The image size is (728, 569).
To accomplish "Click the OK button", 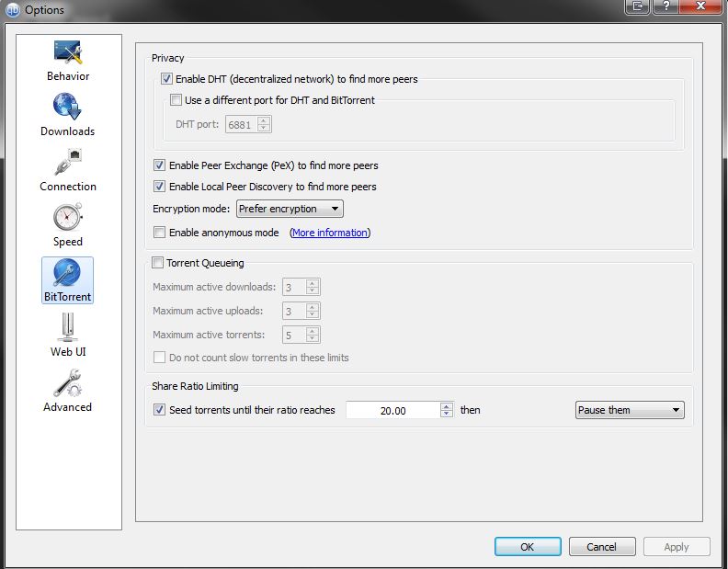I will pyautogui.click(x=528, y=547).
